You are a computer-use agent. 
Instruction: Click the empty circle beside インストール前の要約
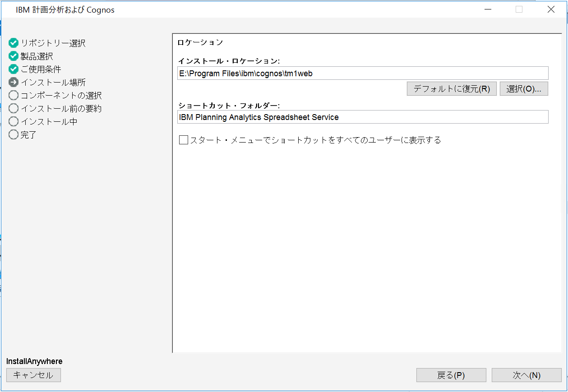click(14, 109)
